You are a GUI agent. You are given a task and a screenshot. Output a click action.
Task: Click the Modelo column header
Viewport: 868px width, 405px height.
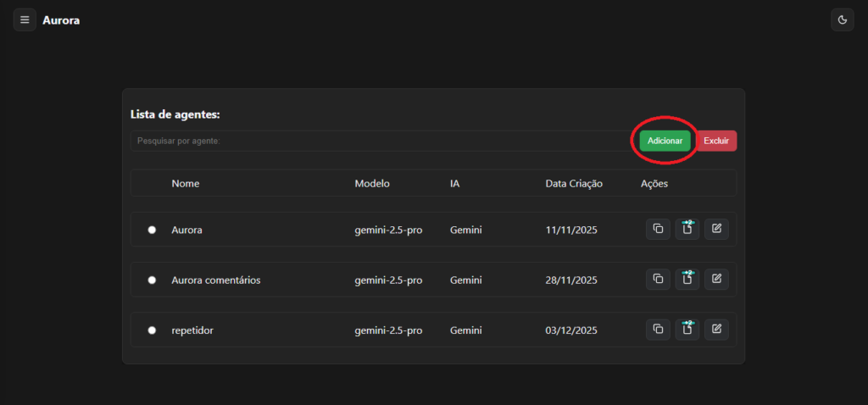(x=372, y=183)
